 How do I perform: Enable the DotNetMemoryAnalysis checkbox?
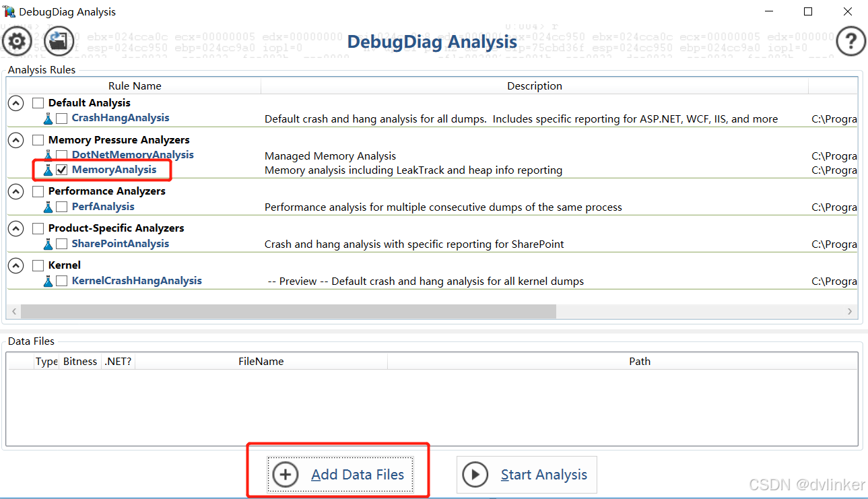click(x=61, y=156)
